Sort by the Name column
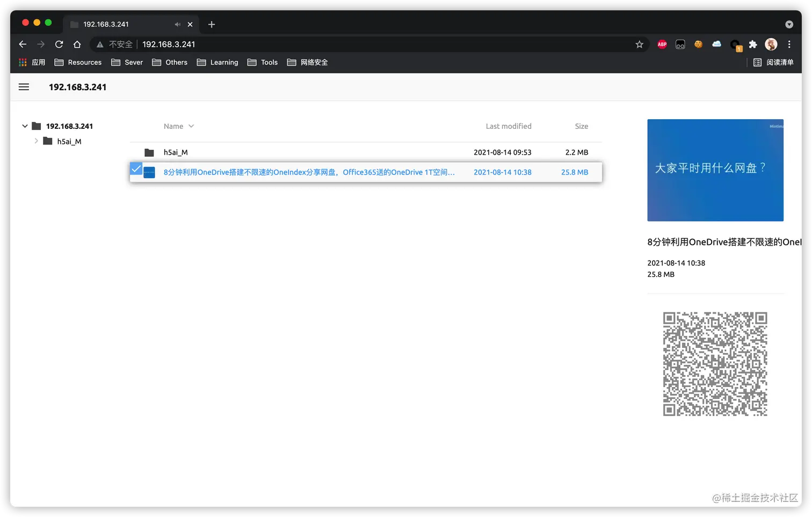The width and height of the screenshot is (812, 517). point(179,126)
